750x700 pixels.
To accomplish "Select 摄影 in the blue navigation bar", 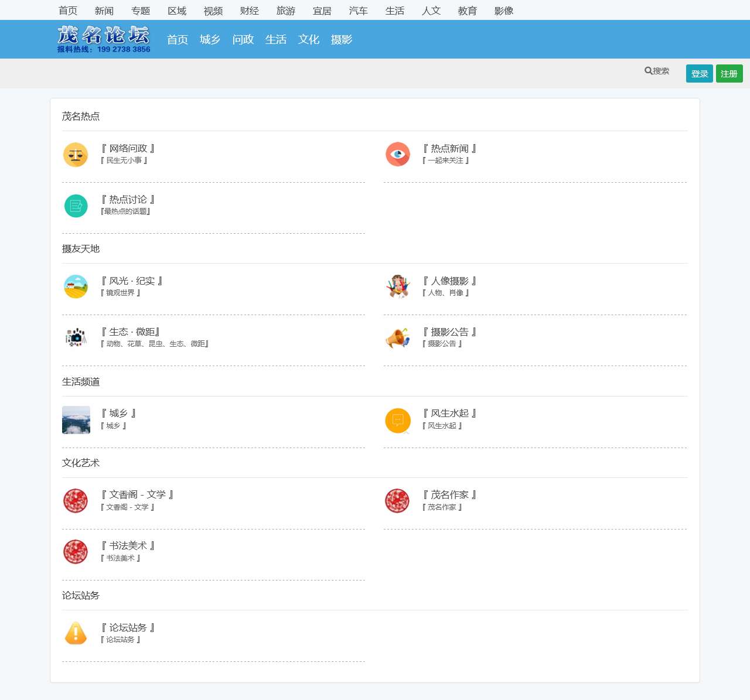I will pos(342,40).
